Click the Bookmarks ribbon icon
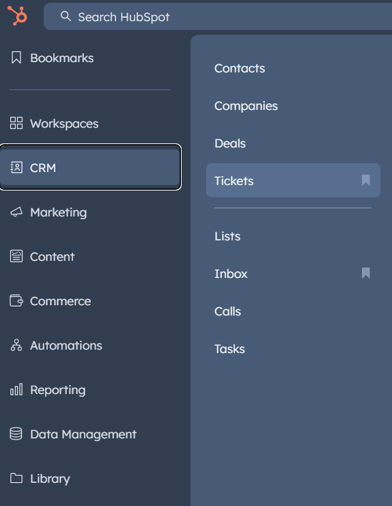Viewport: 392px width, 506px height. pyautogui.click(x=16, y=57)
